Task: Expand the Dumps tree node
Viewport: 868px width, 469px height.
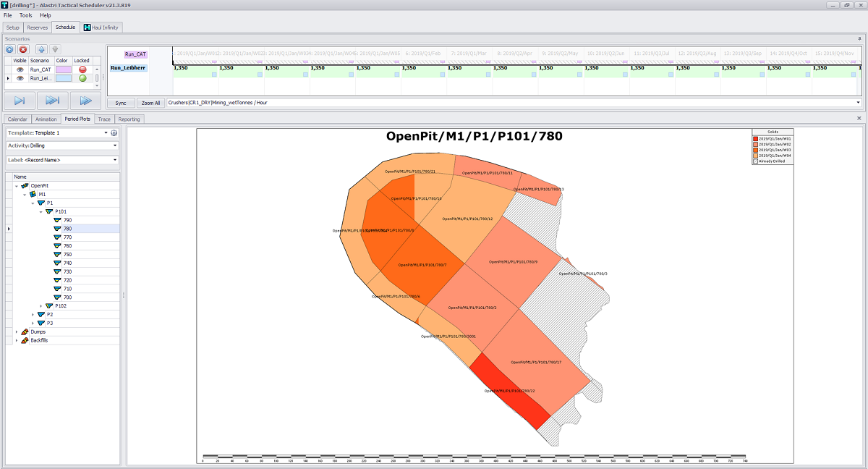Action: pyautogui.click(x=17, y=331)
